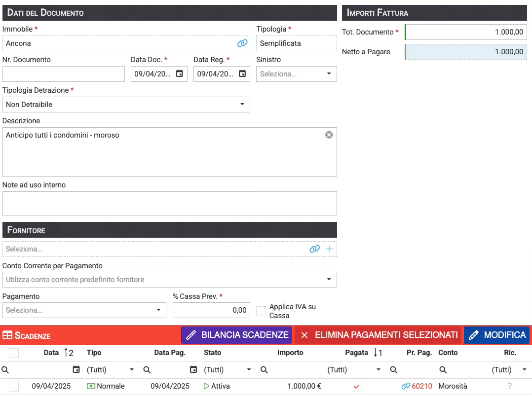Open the Ric. filter dropdown
This screenshot has width=532, height=397.
click(x=524, y=369)
